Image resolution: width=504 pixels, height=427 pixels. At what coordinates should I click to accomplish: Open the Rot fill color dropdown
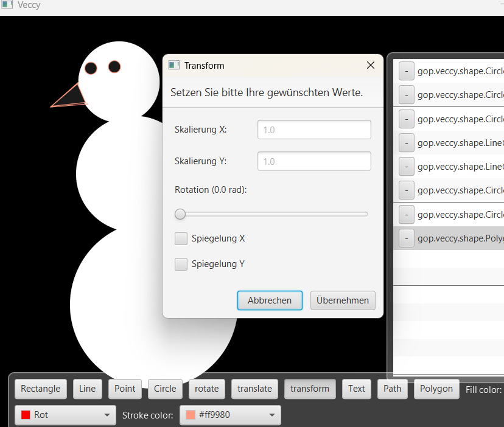click(x=65, y=415)
